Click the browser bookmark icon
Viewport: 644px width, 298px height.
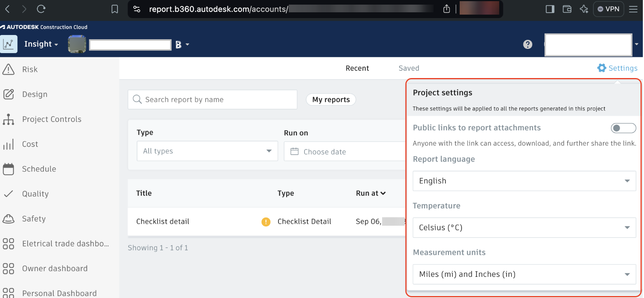point(114,9)
